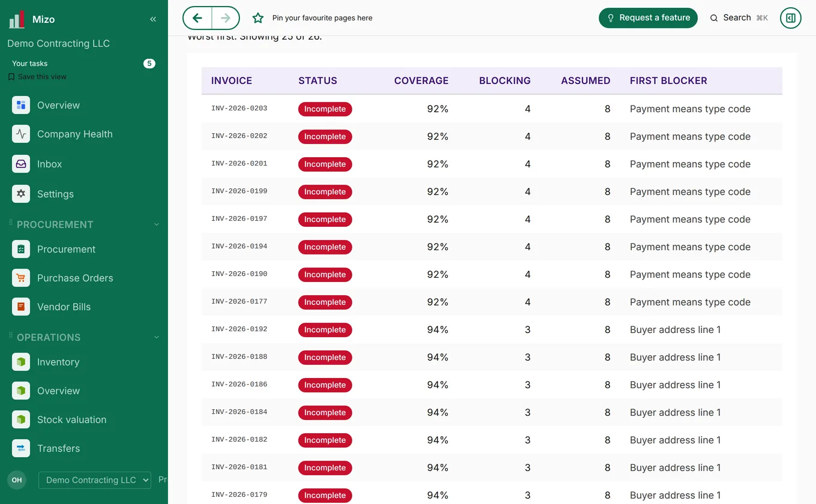This screenshot has width=816, height=504.
Task: Click the Procurement checklist icon
Action: (x=21, y=249)
